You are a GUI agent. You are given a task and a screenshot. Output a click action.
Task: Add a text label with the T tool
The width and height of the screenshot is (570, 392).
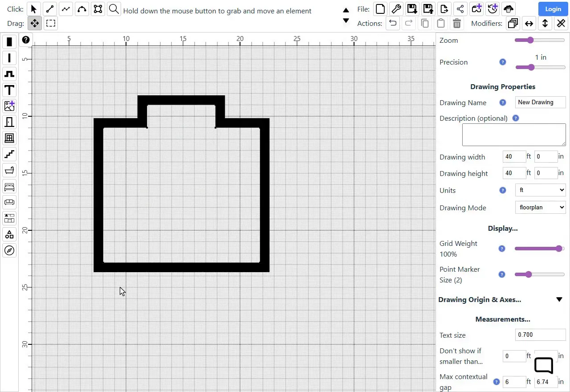pos(9,90)
